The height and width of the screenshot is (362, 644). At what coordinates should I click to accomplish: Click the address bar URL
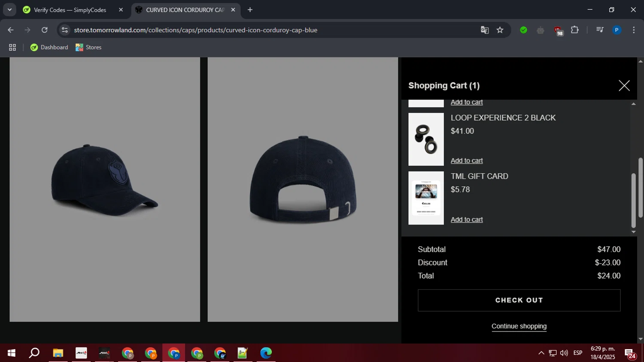tap(195, 30)
